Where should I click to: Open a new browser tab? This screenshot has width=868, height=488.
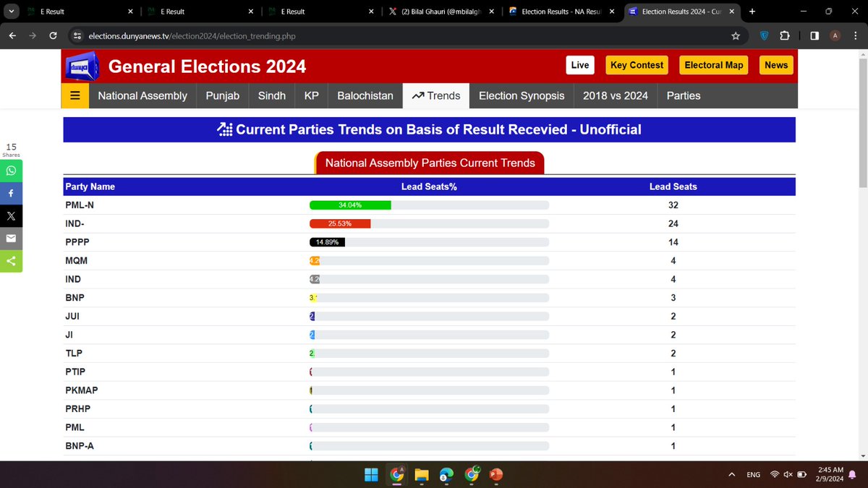[x=752, y=12]
